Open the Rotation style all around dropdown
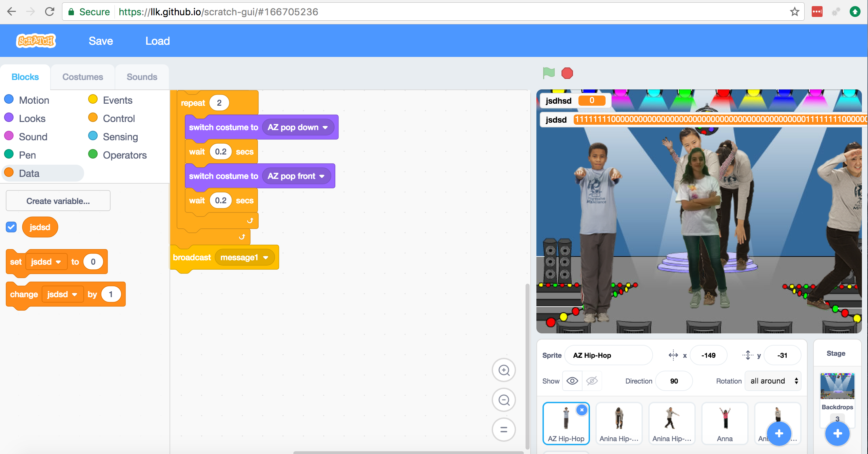This screenshot has width=868, height=454. (x=773, y=381)
